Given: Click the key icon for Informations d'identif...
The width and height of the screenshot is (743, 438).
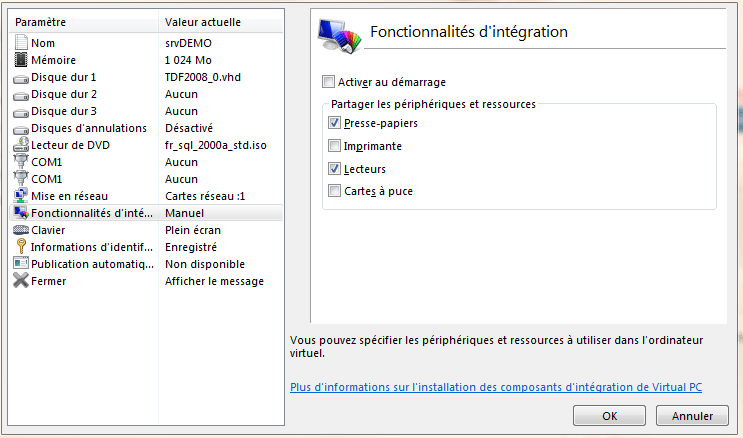Looking at the screenshot, I should pyautogui.click(x=21, y=246).
